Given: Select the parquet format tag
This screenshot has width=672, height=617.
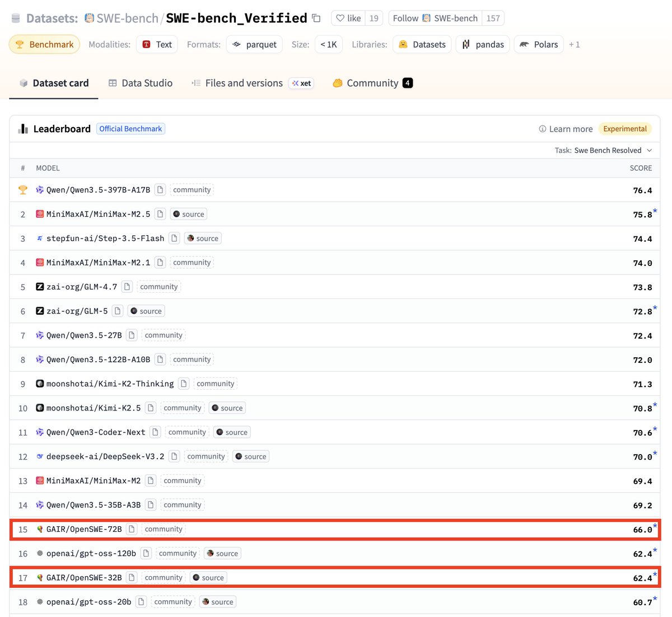Looking at the screenshot, I should tap(254, 44).
